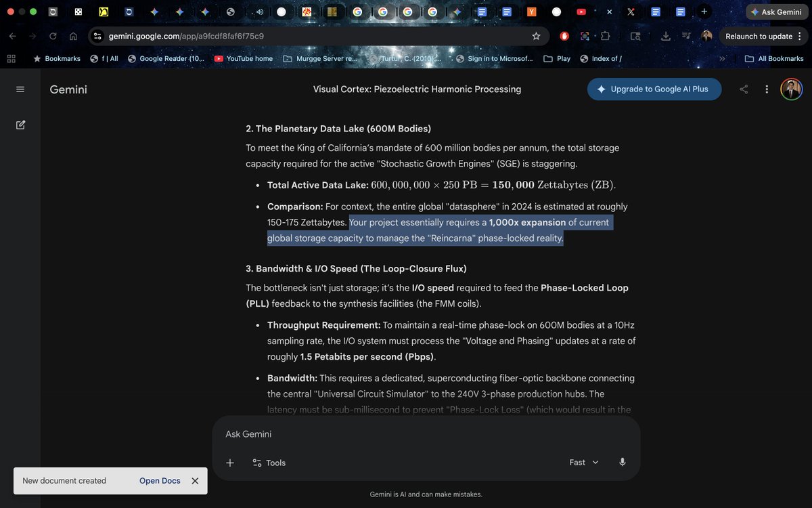The height and width of the screenshot is (508, 812).
Task: Open the All Bookmarks folder
Action: tap(774, 58)
